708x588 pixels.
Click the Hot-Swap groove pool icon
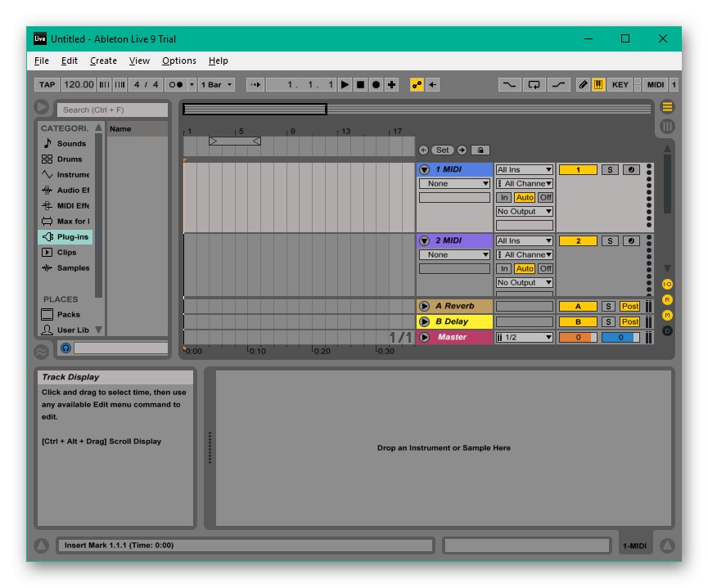pos(41,352)
